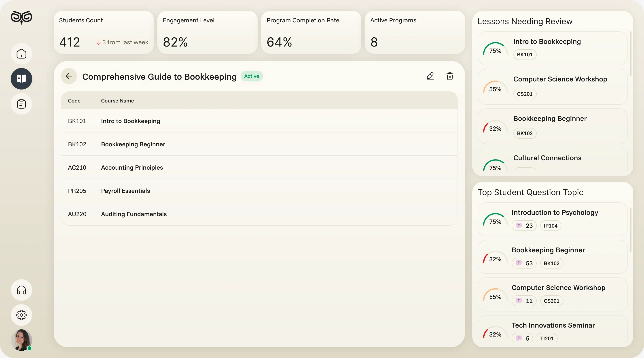The image size is (644, 358).
Task: Sort by the Course Name column header
Action: 117,101
